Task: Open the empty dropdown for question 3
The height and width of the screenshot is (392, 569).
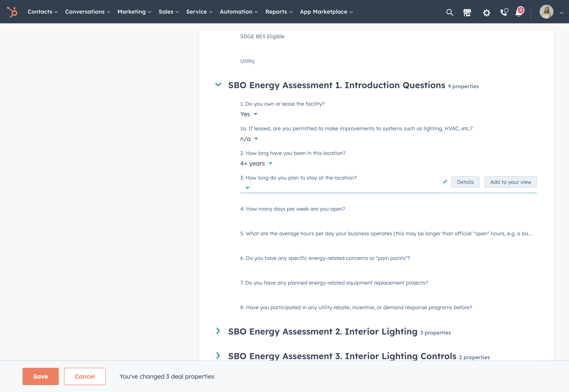Action: coord(247,188)
